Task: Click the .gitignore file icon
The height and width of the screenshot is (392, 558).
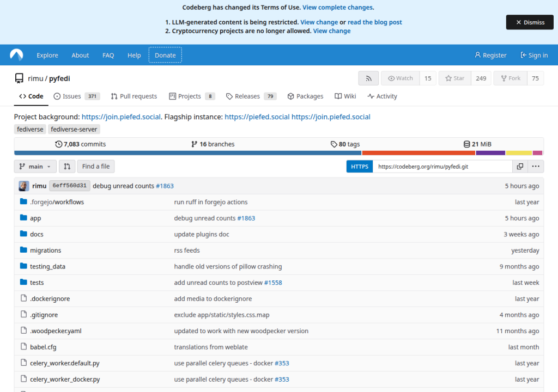Action: click(x=23, y=315)
